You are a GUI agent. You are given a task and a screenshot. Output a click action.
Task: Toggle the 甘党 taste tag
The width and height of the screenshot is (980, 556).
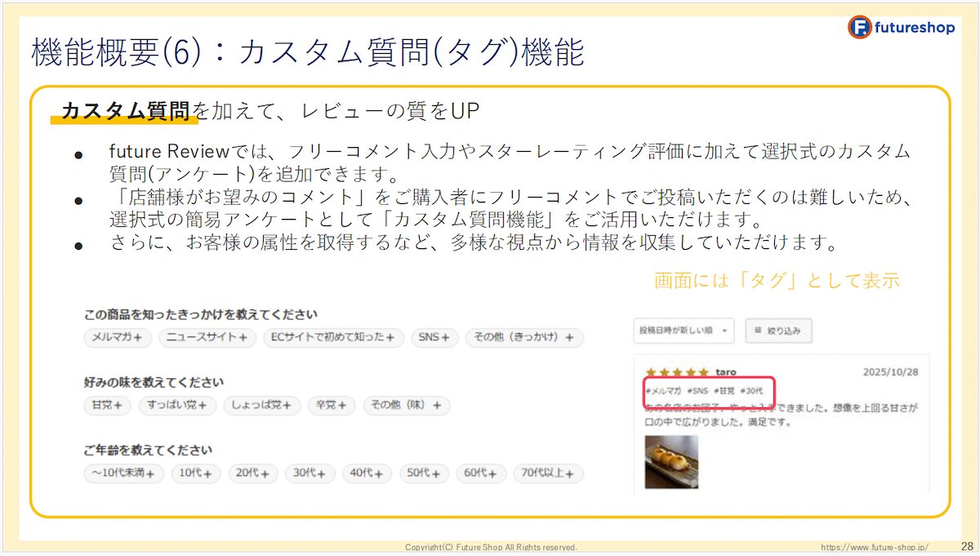(x=106, y=405)
